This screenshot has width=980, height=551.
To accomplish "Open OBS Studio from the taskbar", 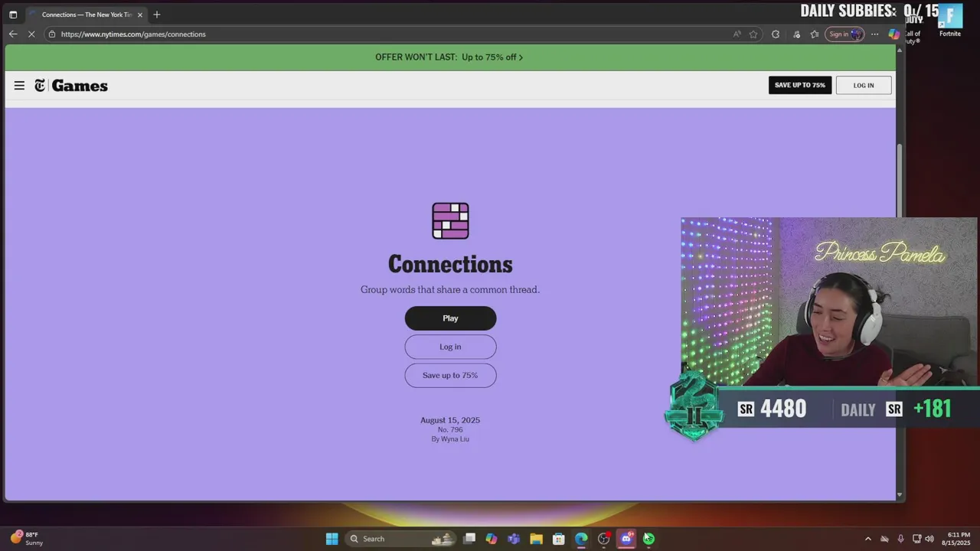I will 604,539.
